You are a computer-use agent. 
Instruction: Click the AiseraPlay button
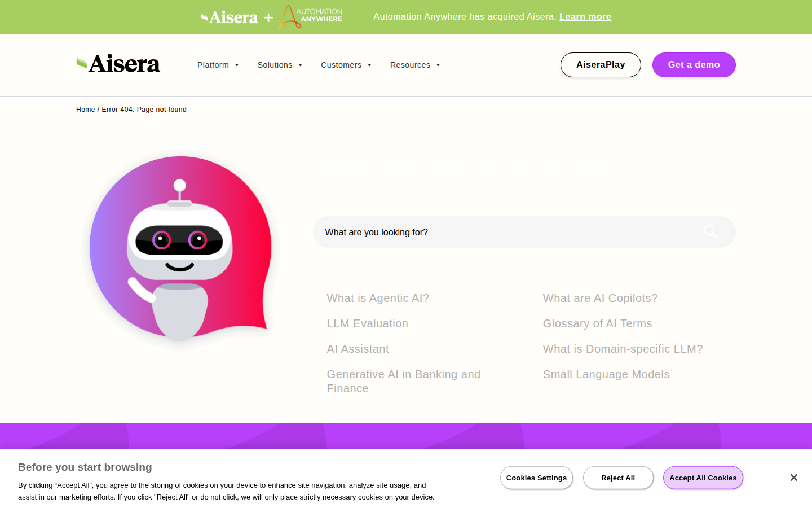[x=601, y=65]
